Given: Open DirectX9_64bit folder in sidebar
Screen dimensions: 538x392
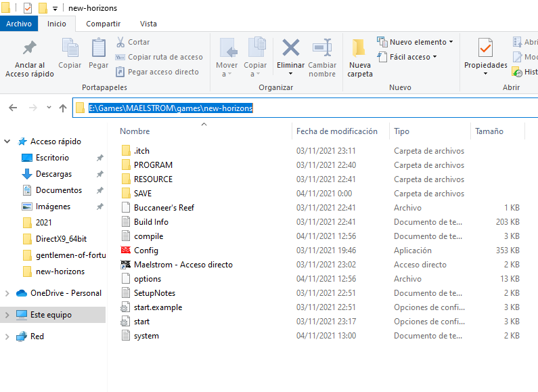Looking at the screenshot, I should click(61, 239).
